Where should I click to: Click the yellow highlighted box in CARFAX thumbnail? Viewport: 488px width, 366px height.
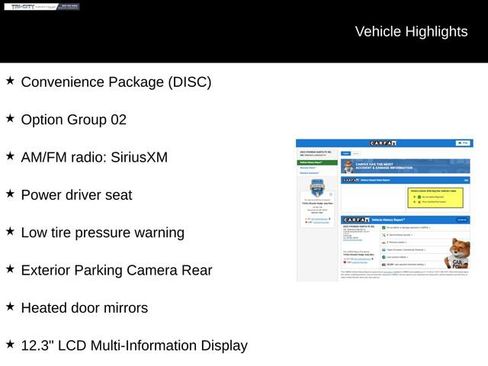(x=435, y=198)
